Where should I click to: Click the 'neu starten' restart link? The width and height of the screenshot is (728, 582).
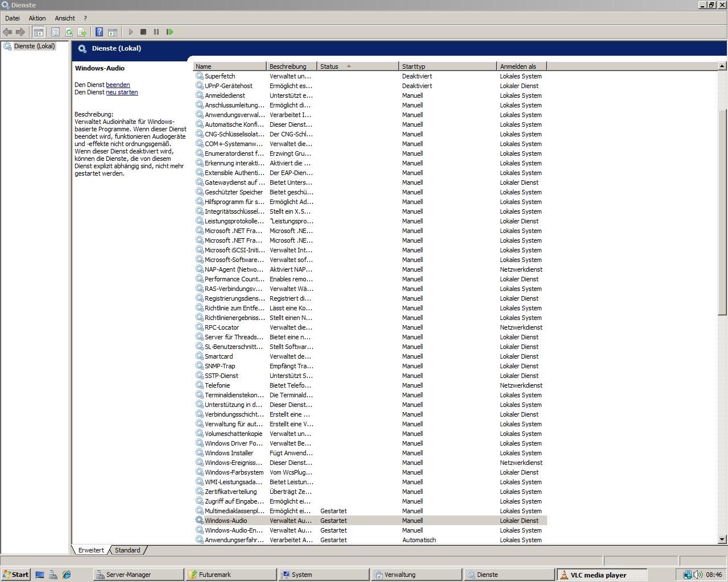click(x=122, y=92)
